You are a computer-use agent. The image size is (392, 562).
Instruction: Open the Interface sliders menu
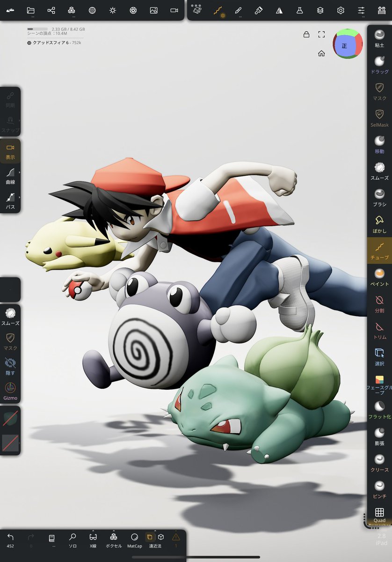point(361,10)
